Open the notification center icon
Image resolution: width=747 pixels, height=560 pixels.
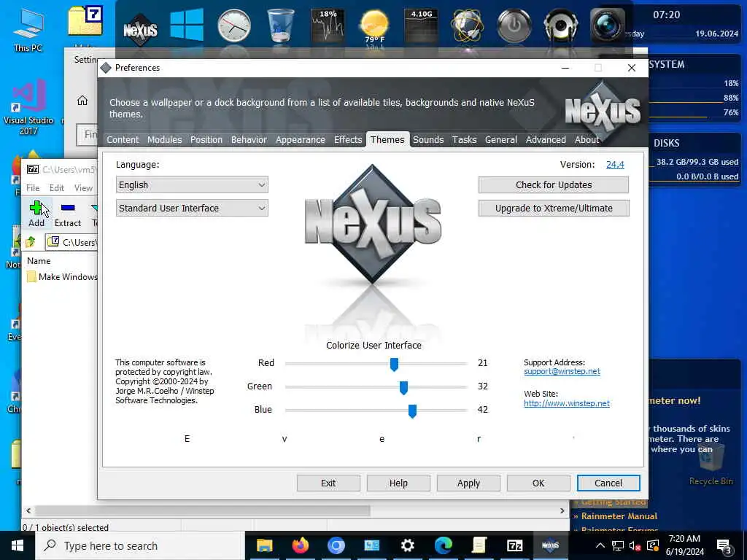(724, 545)
